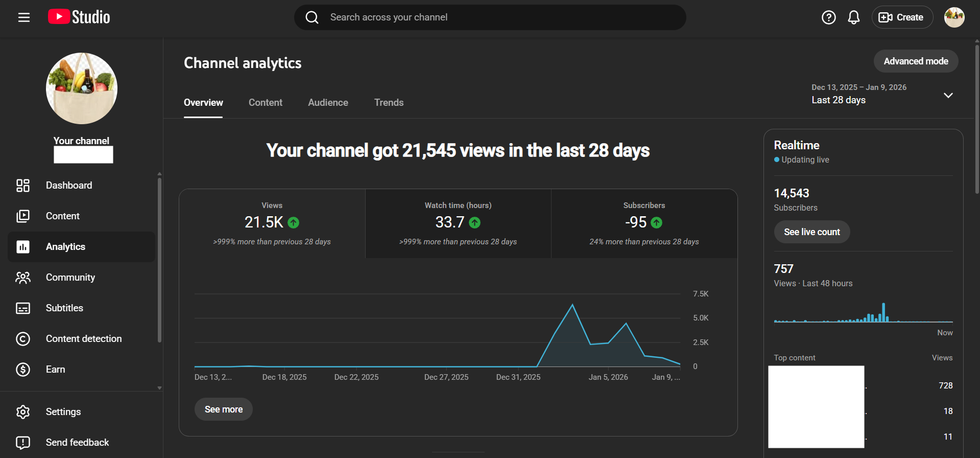Click the search across your channel field
This screenshot has width=980, height=458.
point(490,17)
